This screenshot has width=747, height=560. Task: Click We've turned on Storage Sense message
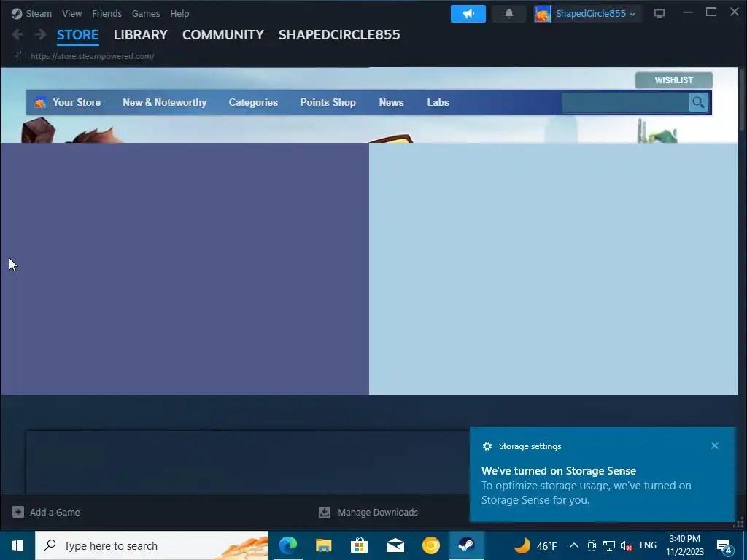point(558,470)
